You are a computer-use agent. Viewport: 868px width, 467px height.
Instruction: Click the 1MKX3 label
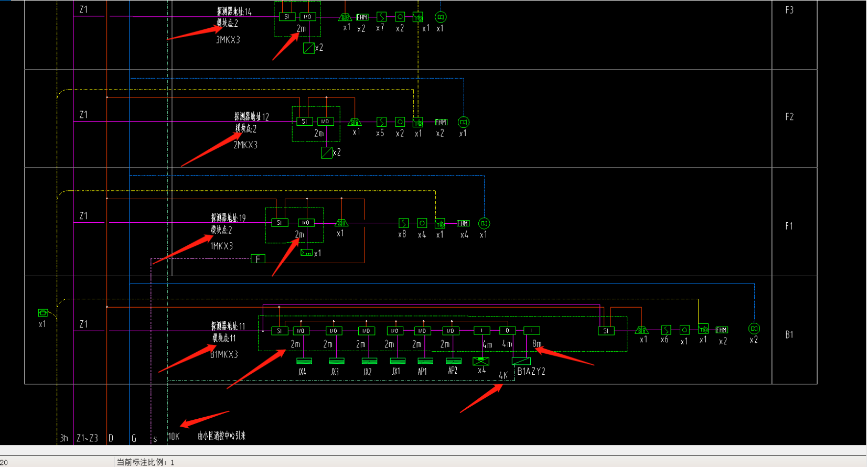tap(221, 246)
